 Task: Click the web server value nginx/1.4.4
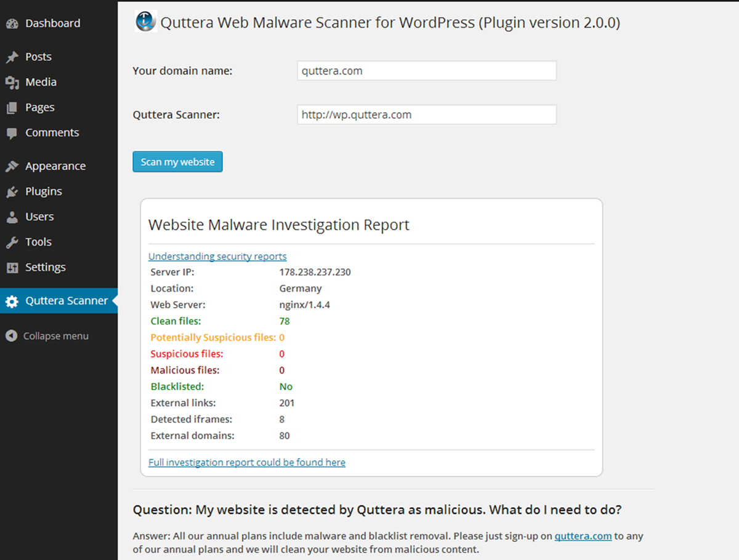point(304,305)
